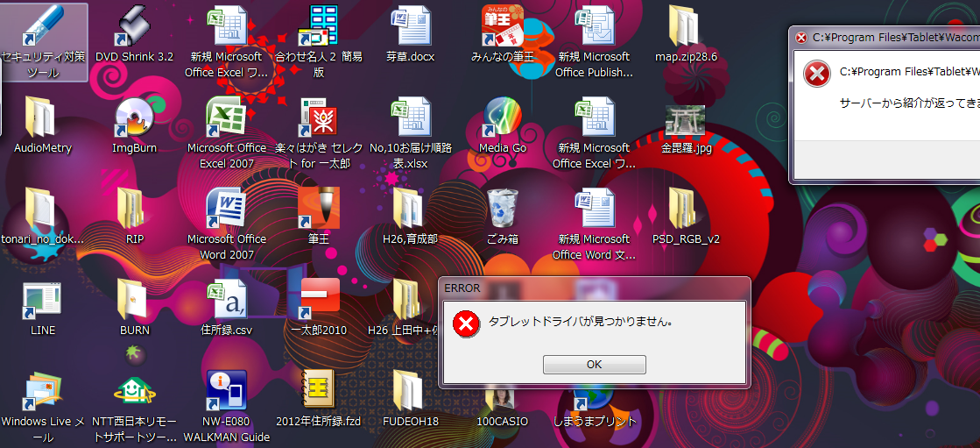Launch the みんなの筆王 shortcut
This screenshot has width=980, height=448.
point(502,34)
